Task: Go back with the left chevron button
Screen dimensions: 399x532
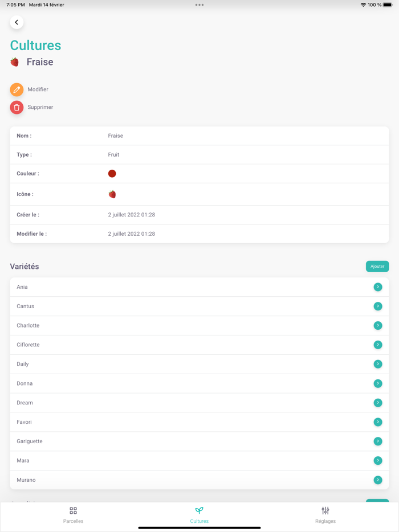Action: 17,22
